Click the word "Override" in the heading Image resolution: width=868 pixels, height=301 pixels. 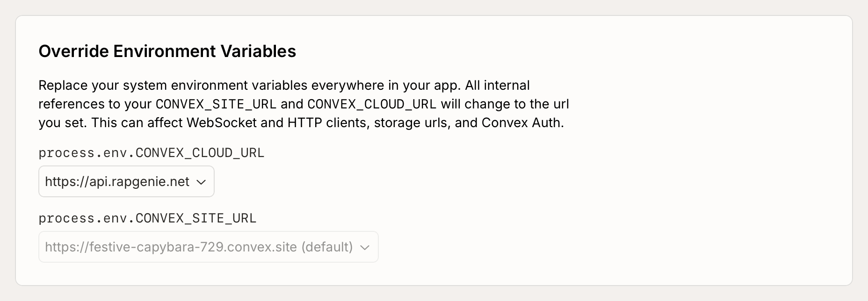tap(74, 51)
